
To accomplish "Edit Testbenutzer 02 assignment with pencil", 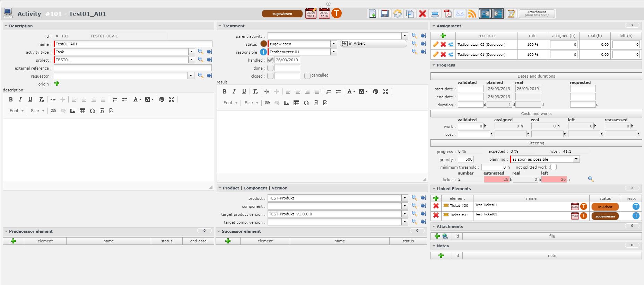I will pos(436,44).
